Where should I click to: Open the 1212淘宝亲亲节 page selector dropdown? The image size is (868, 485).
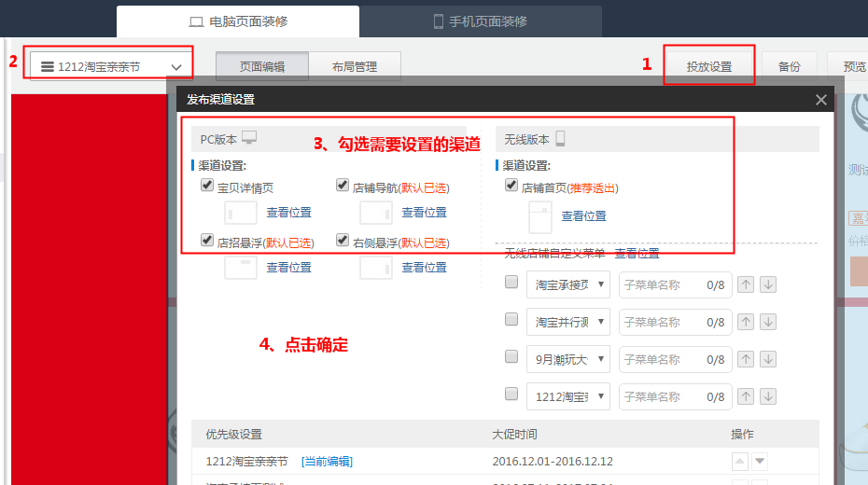(x=112, y=66)
